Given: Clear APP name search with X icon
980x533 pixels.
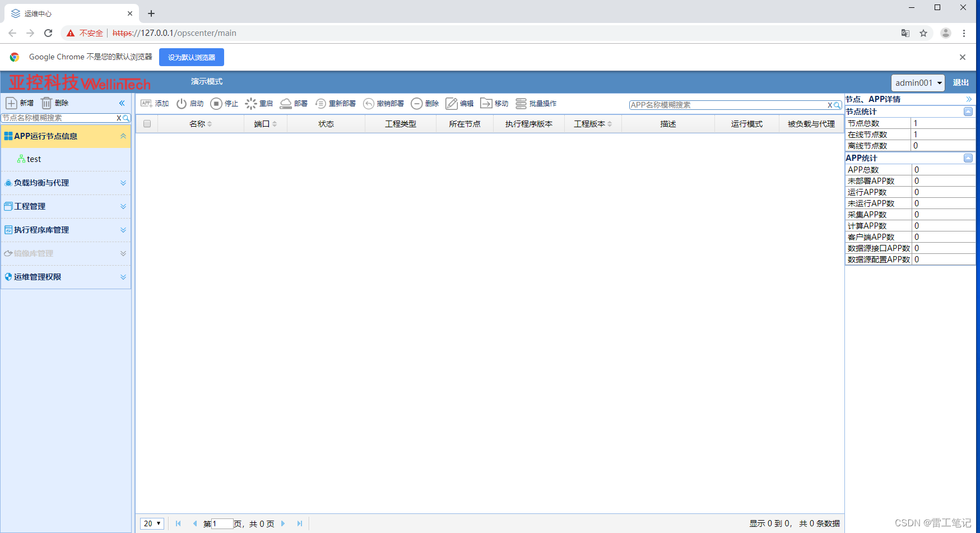Looking at the screenshot, I should tap(830, 105).
